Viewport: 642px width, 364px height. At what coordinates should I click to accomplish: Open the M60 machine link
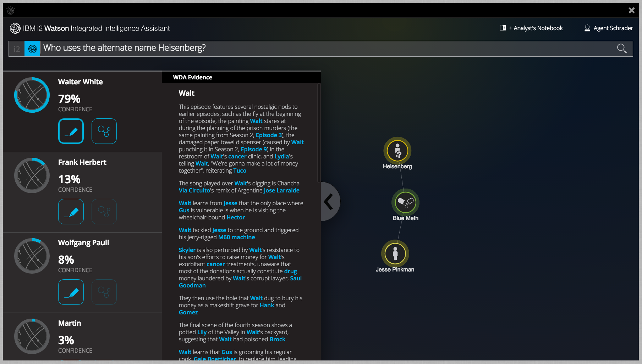236,237
